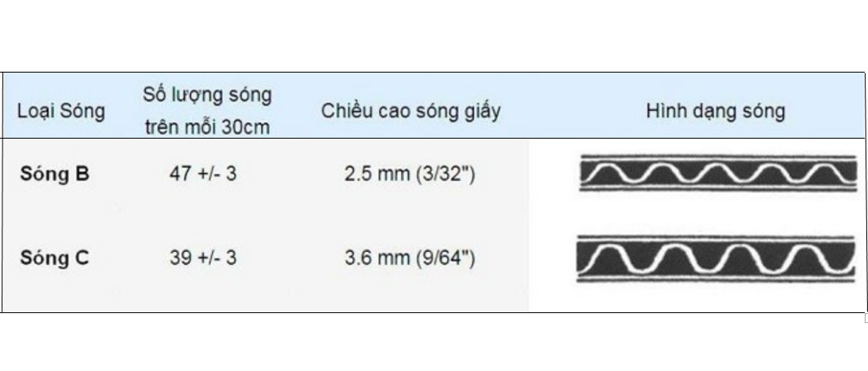The width and height of the screenshot is (868, 371).
Task: Click the "Sóng C" row label
Action: click(x=54, y=258)
